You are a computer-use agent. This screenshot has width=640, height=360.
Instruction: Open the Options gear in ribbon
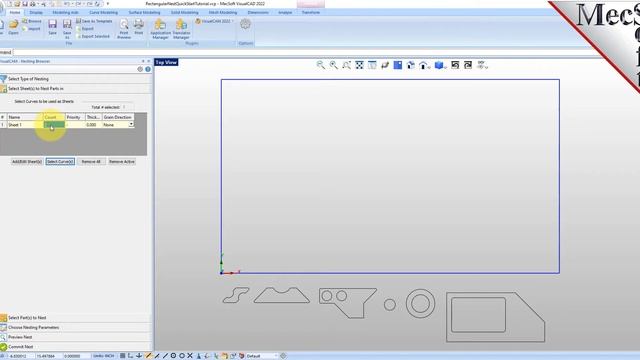pos(245,24)
